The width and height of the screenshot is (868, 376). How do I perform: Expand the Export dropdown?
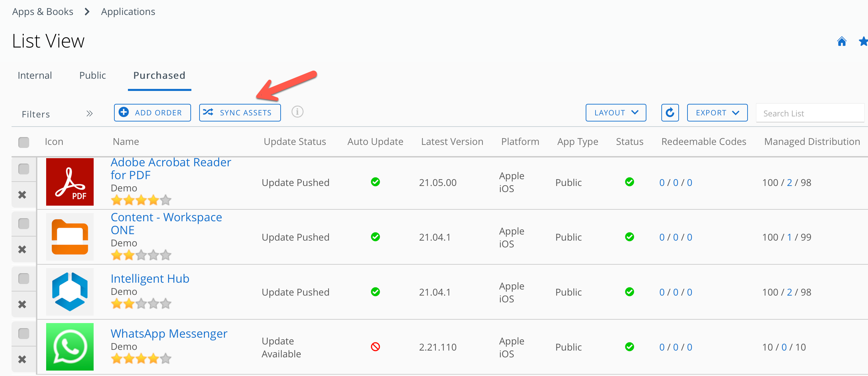[717, 112]
